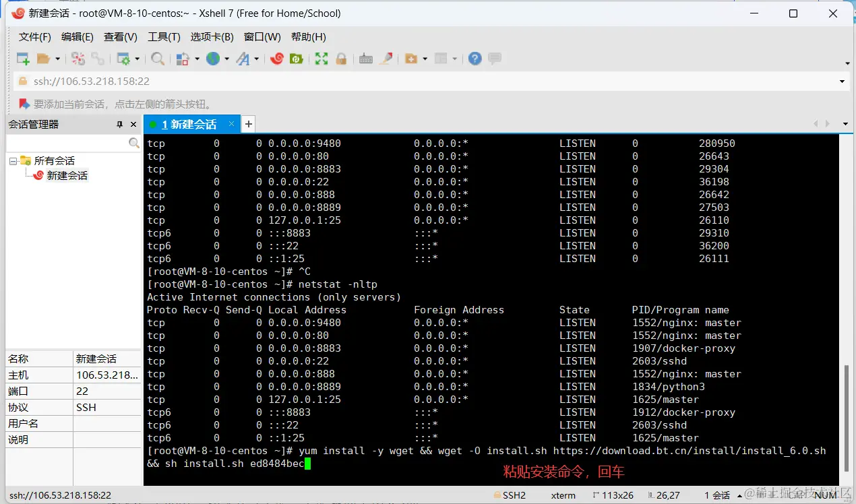The width and height of the screenshot is (856, 504).
Task: Expand the layout grid dropdown arrow
Action: coord(455,59)
